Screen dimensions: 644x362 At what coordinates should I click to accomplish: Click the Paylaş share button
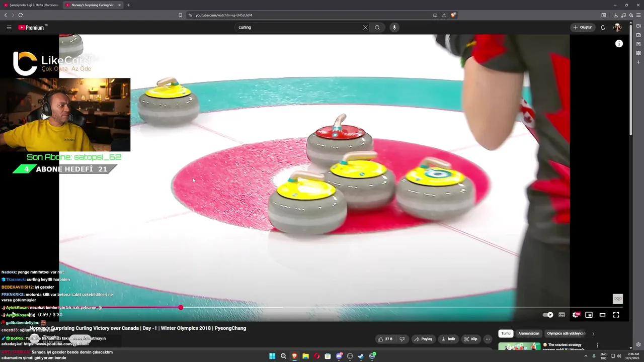tap(423, 339)
